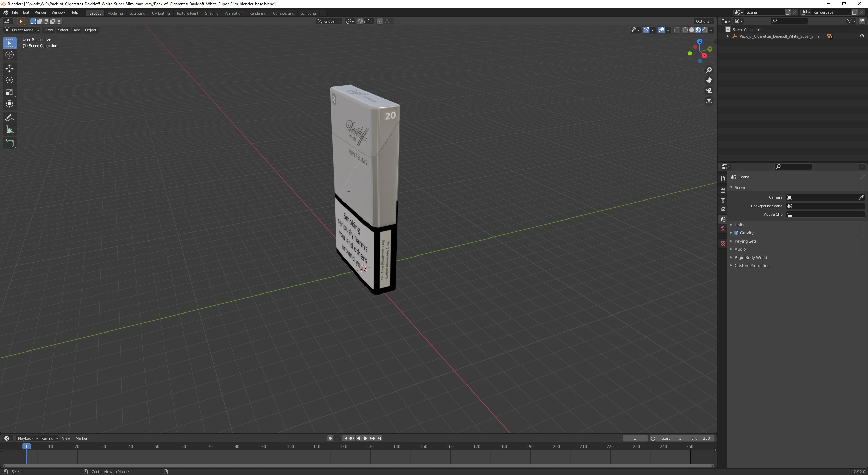Select the Measure tool
Viewport: 868px width, 475px height.
point(9,130)
